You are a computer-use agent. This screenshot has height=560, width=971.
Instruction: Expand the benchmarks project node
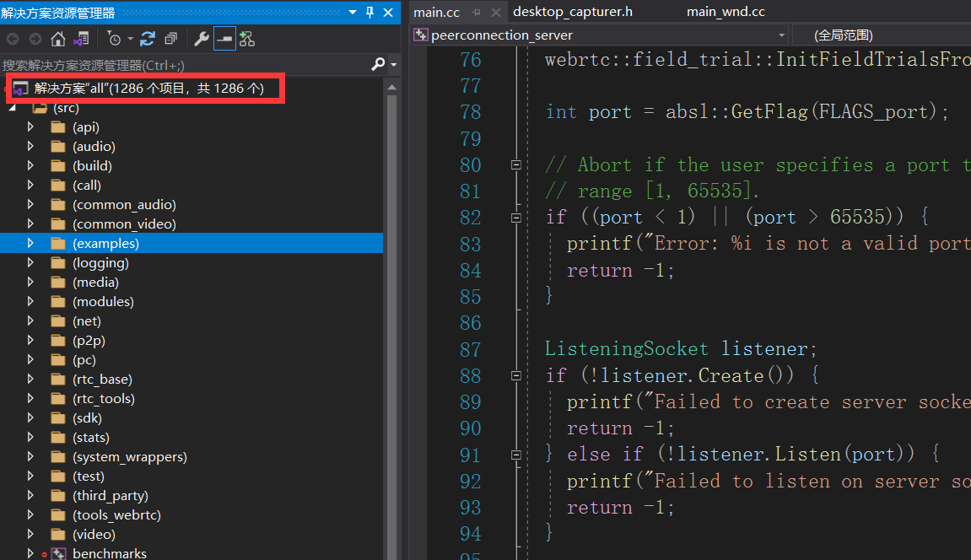[x=30, y=553]
